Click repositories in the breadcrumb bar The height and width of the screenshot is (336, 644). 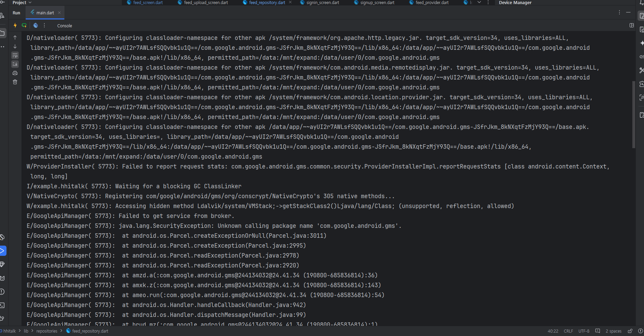pyautogui.click(x=47, y=331)
